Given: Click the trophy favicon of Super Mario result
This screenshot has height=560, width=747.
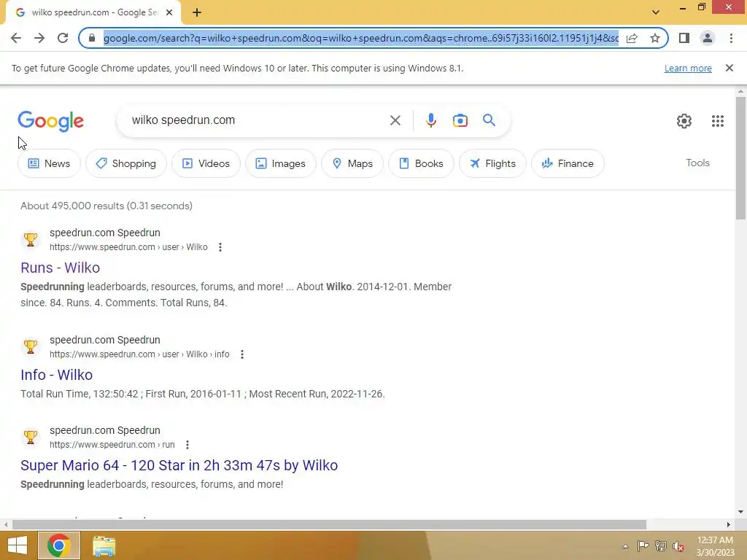Looking at the screenshot, I should [31, 437].
